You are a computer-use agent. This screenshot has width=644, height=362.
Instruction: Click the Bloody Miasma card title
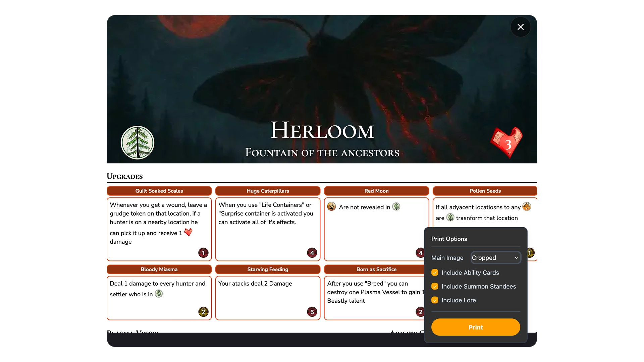coord(159,269)
